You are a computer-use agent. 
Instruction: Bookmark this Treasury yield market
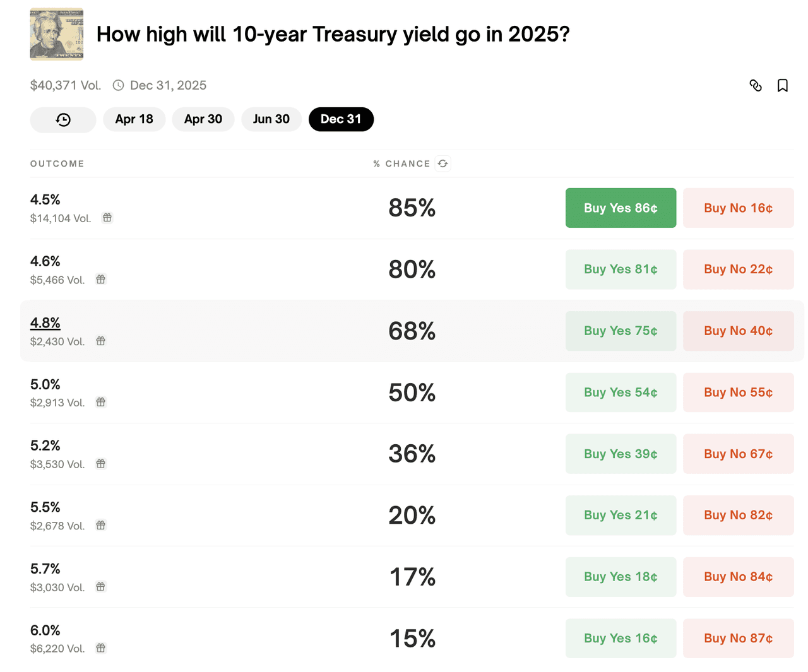[x=782, y=85]
